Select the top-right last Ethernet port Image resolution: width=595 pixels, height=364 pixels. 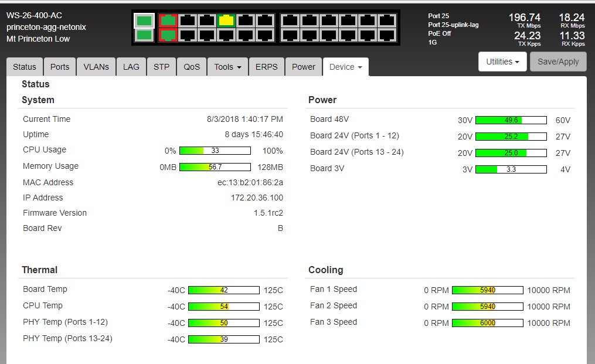coord(386,21)
